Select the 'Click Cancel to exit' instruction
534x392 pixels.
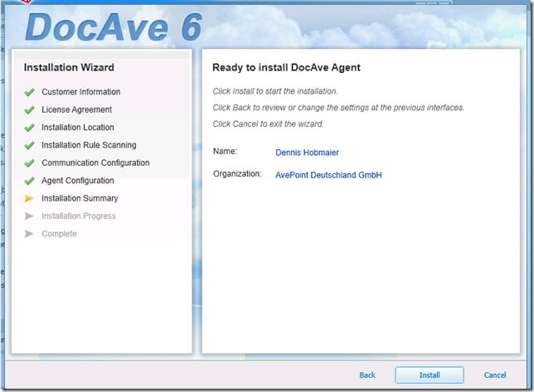pos(268,123)
